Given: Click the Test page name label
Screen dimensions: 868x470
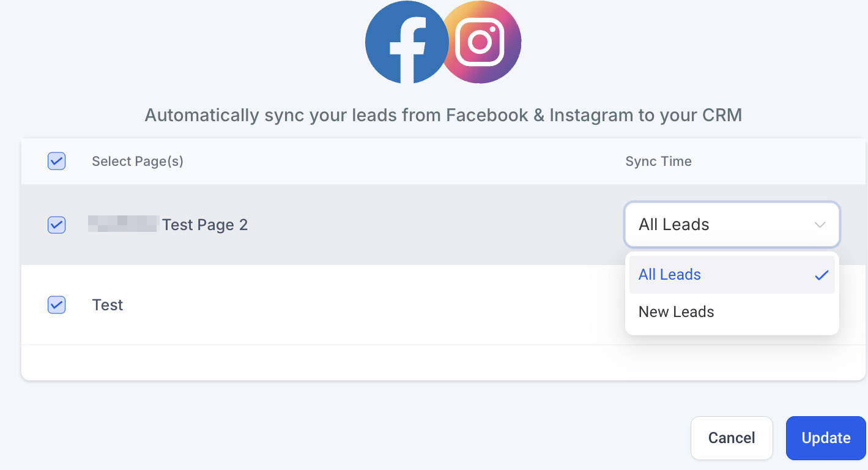Looking at the screenshot, I should 108,305.
